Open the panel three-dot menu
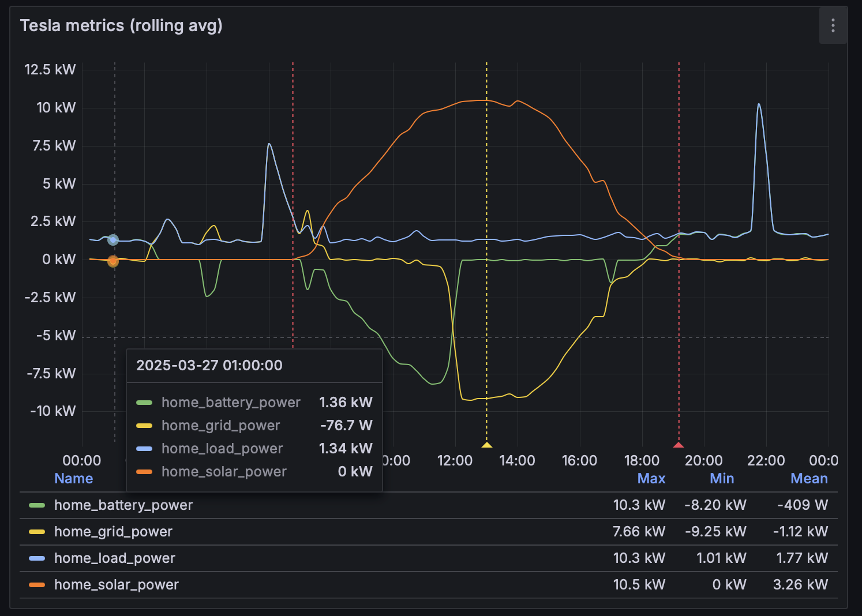This screenshot has width=862, height=616. coord(833,25)
